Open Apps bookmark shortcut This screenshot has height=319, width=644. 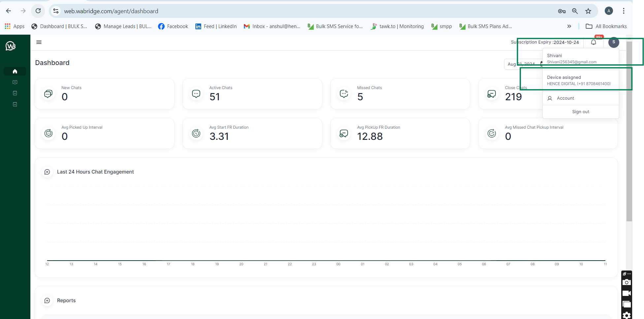[x=15, y=26]
